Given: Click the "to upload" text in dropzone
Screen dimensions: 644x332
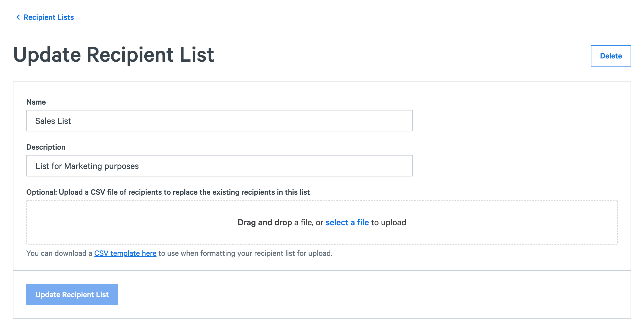Looking at the screenshot, I should (389, 223).
